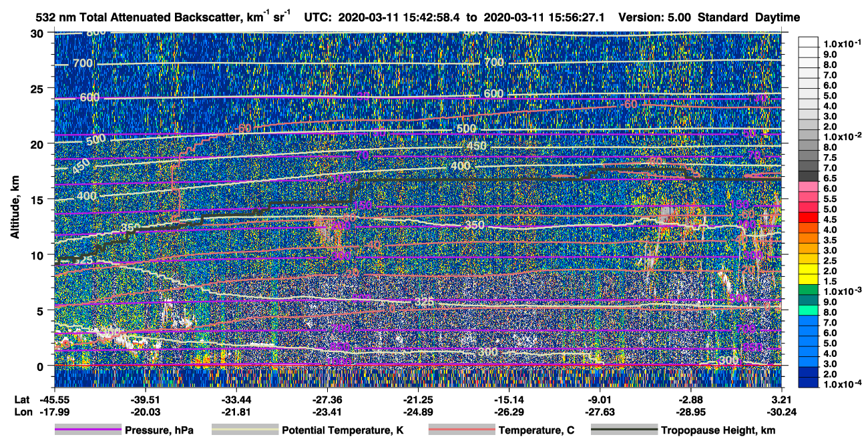Screen dimensions: 868x445
Task: Click longitude value -17.99
Action: coord(54,412)
